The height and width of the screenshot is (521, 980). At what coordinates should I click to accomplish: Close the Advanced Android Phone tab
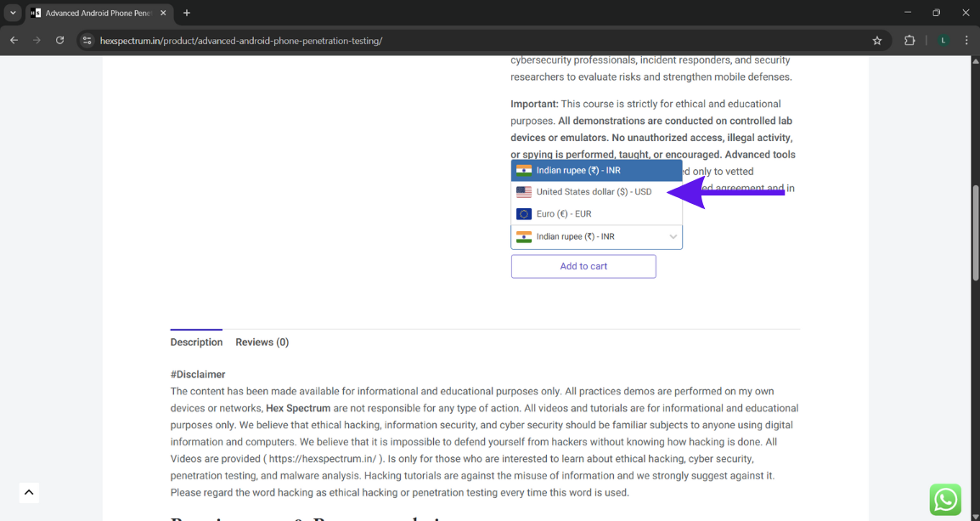coord(163,13)
